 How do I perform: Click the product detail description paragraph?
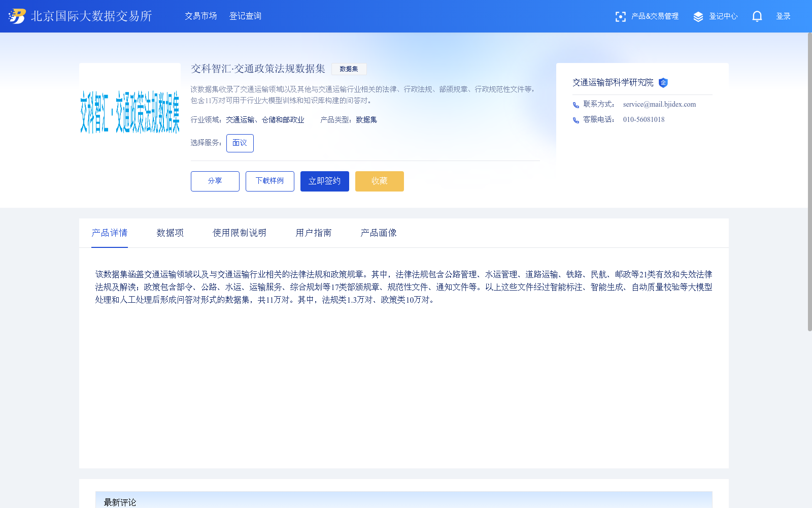[x=404, y=288]
